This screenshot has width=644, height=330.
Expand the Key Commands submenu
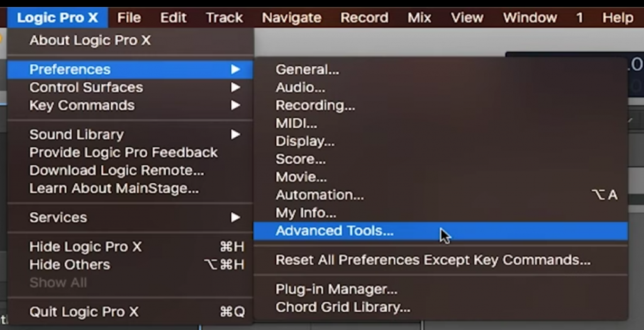130,105
